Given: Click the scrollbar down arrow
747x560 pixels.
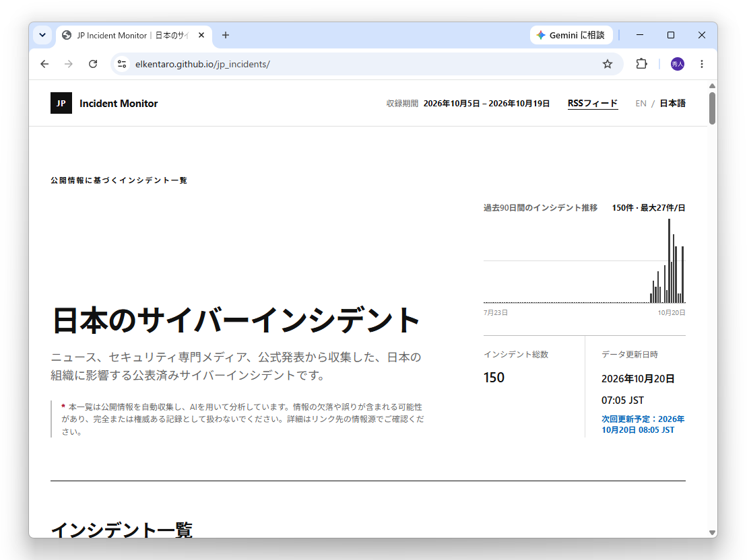Looking at the screenshot, I should click(712, 533).
